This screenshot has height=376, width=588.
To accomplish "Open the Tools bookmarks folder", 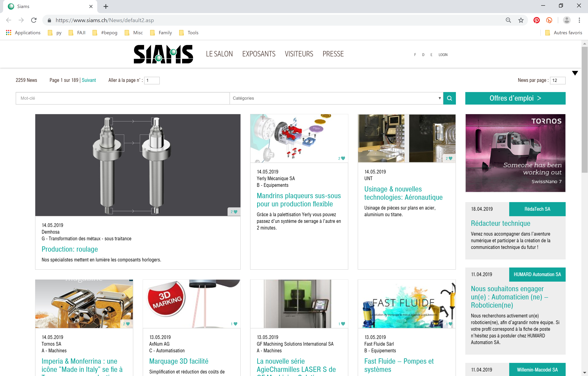I will click(x=189, y=33).
